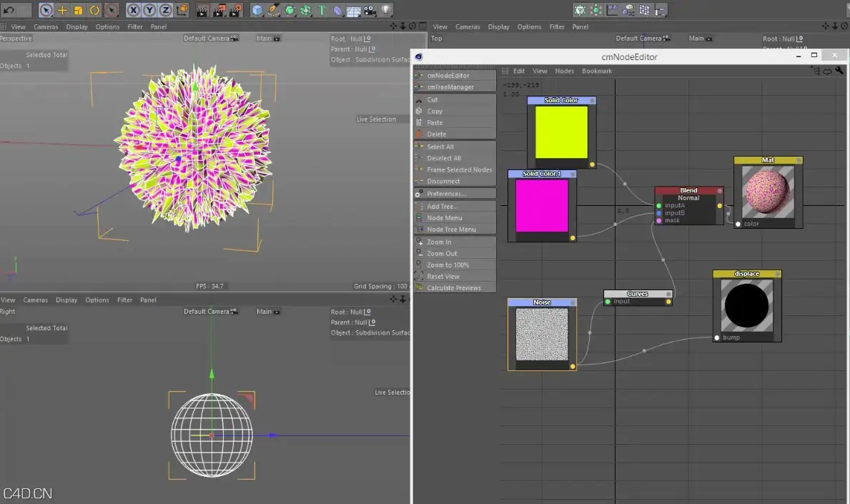Select the Rotate tool
Viewport: 850px width, 504px height.
coord(94,10)
